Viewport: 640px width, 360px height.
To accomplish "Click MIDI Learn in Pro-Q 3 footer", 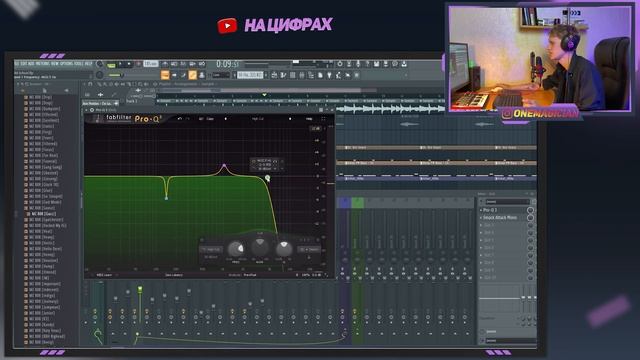I will point(104,275).
